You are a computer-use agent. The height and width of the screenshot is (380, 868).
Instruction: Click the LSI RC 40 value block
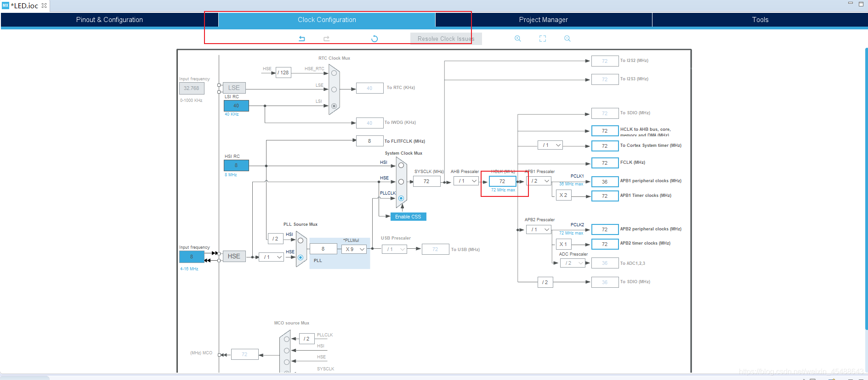click(x=236, y=106)
